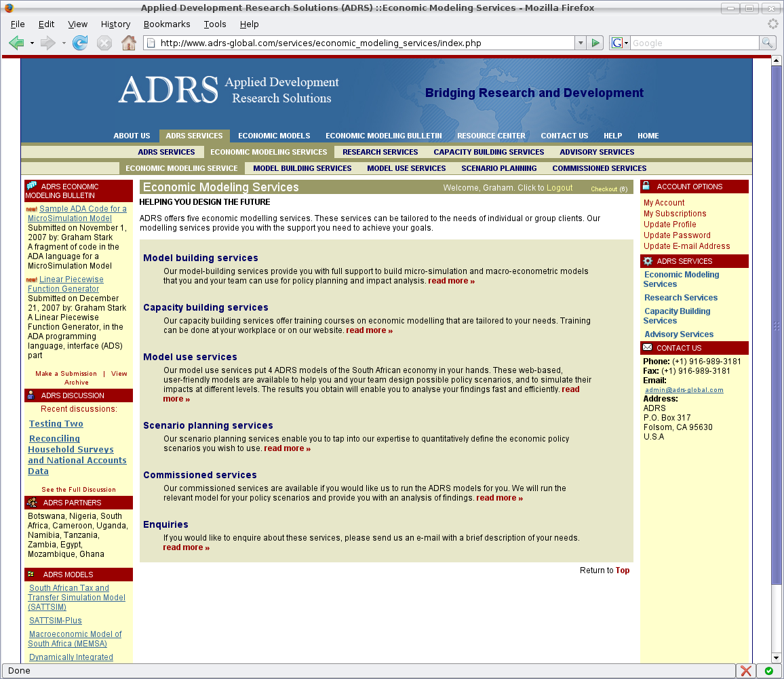This screenshot has width=784, height=679.
Task: Click the Stop loading icon
Action: [104, 43]
